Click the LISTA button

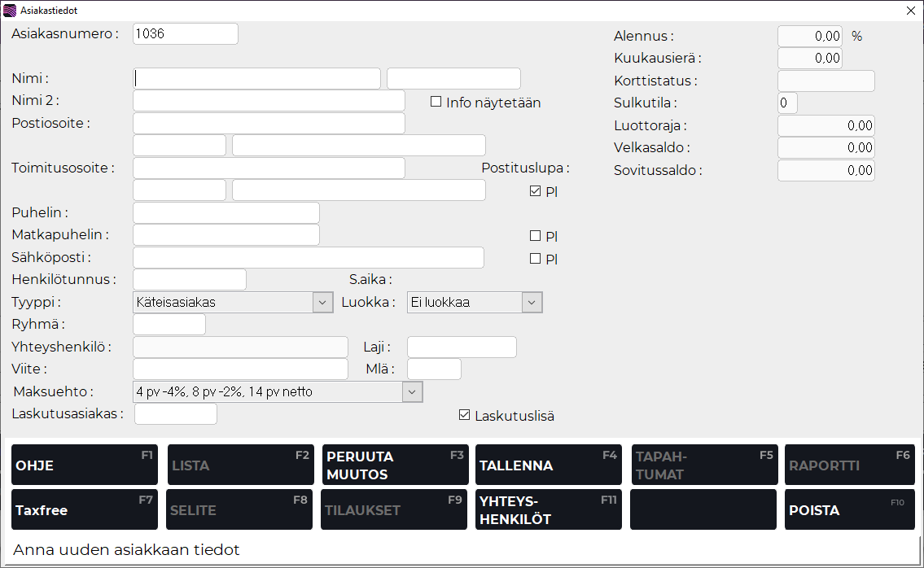[x=239, y=465]
